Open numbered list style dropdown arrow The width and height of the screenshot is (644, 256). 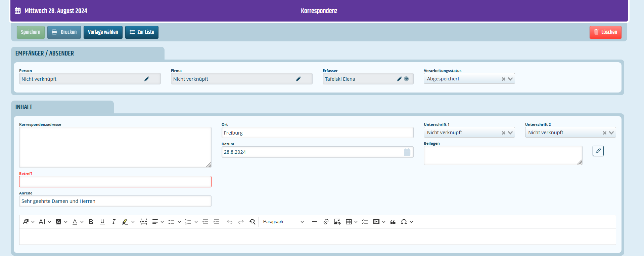pos(196,222)
